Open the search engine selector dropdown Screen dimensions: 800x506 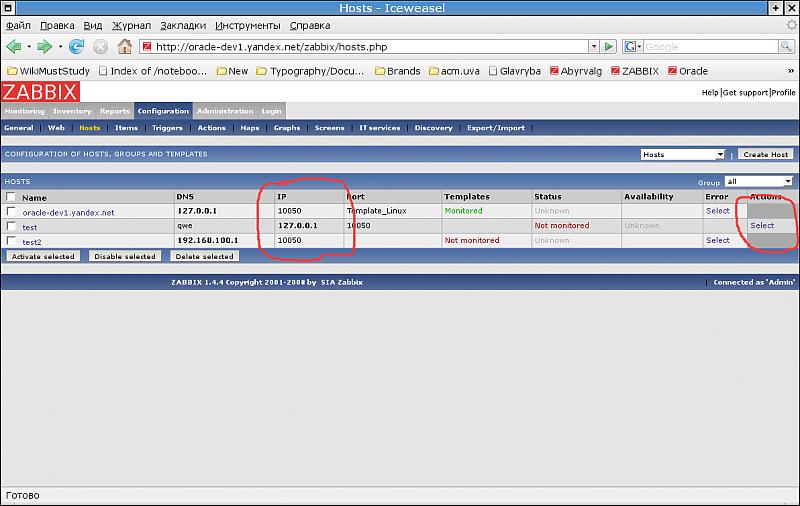click(633, 47)
